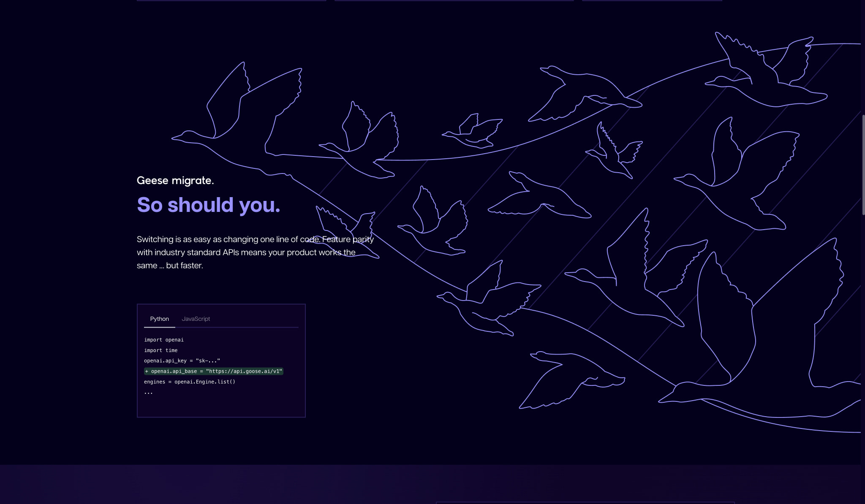The image size is (865, 504).
Task: Click the 'Switching is as easy' paragraph
Action: click(x=255, y=252)
